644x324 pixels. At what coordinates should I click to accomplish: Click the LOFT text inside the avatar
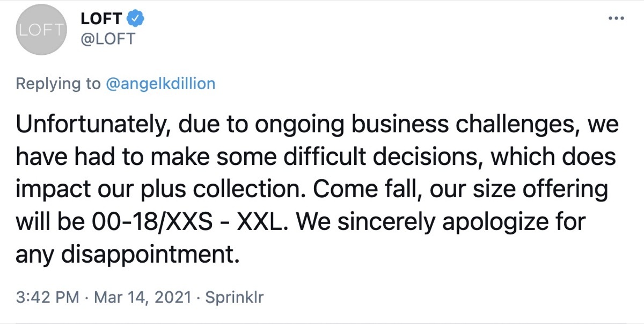[41, 31]
